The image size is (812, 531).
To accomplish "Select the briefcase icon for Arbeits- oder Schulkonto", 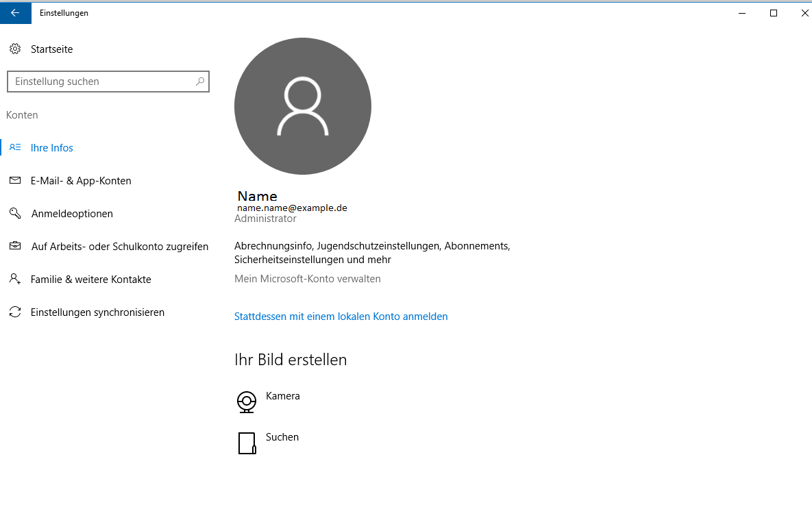I will tap(15, 246).
